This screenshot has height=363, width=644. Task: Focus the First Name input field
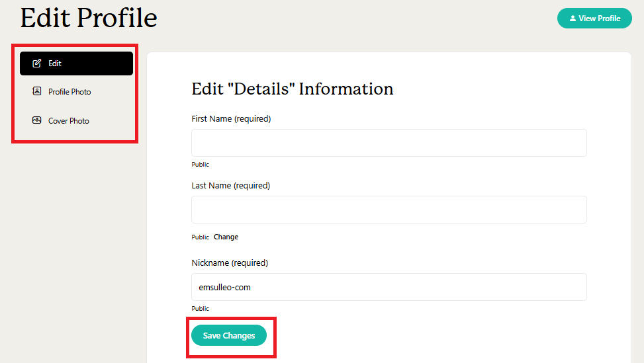tap(389, 143)
